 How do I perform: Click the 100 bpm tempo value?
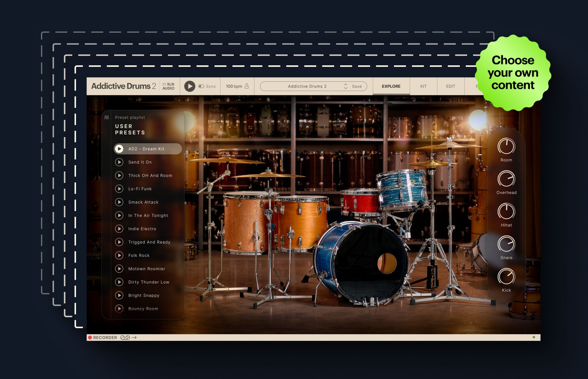pos(234,86)
